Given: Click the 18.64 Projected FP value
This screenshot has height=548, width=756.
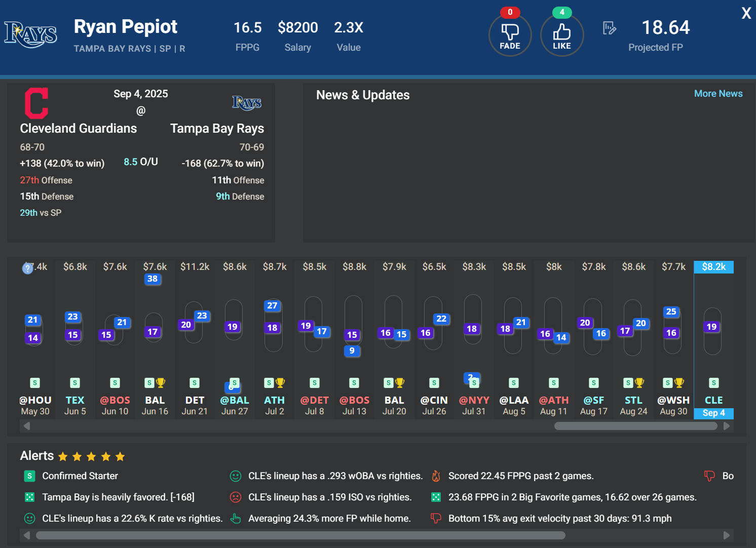Looking at the screenshot, I should [665, 28].
